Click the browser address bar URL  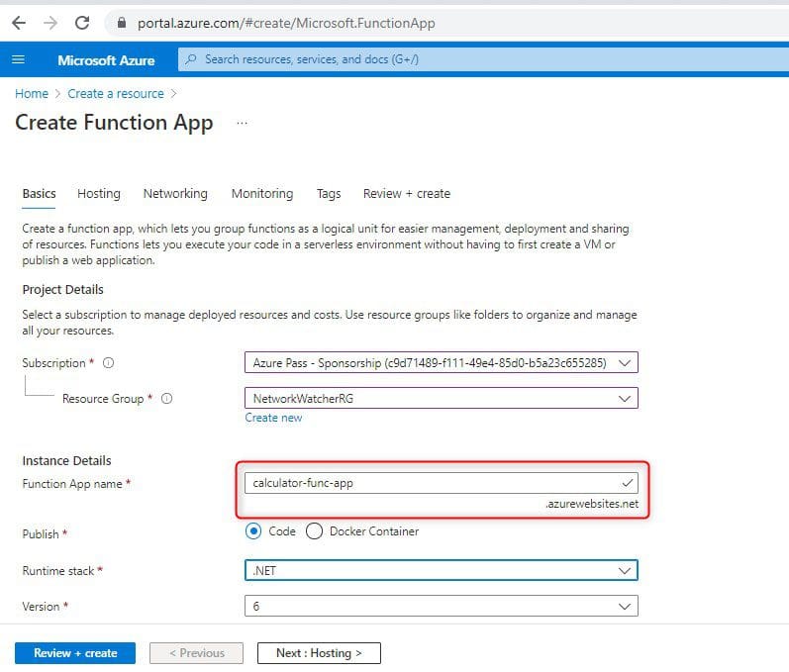pyautogui.click(x=286, y=23)
